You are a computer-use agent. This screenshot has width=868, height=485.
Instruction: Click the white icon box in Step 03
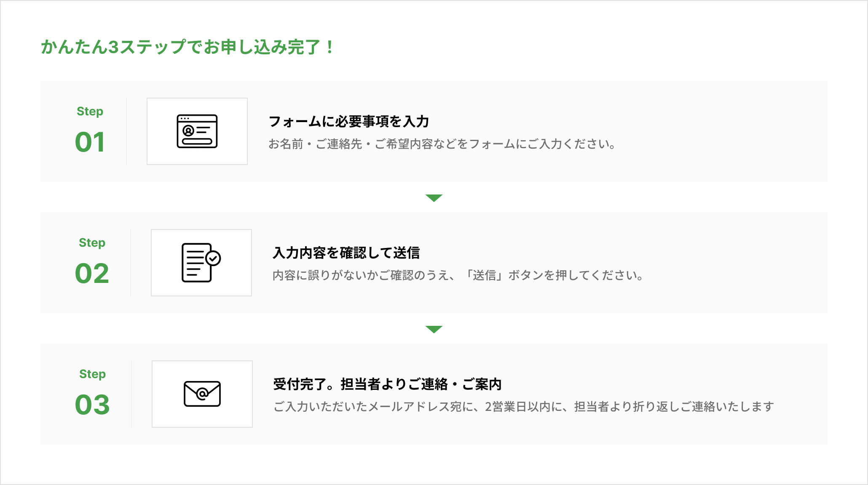(x=202, y=394)
